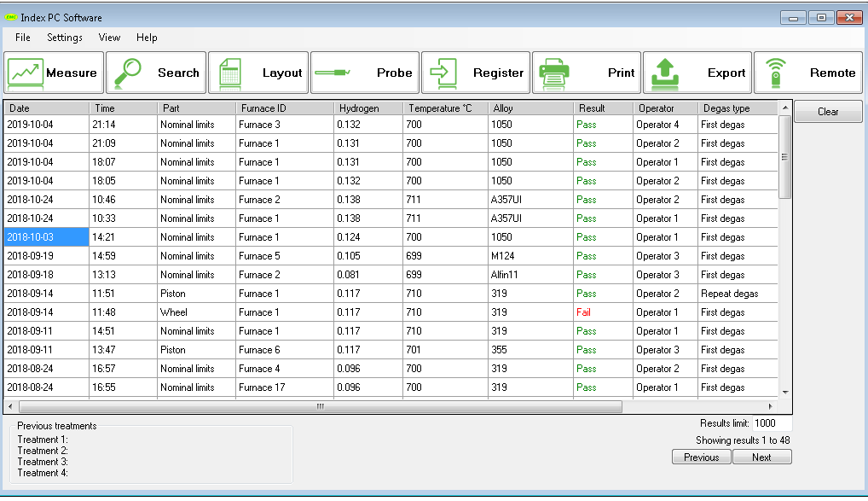The image size is (868, 501).
Task: Select the row with Fail result
Action: [583, 312]
